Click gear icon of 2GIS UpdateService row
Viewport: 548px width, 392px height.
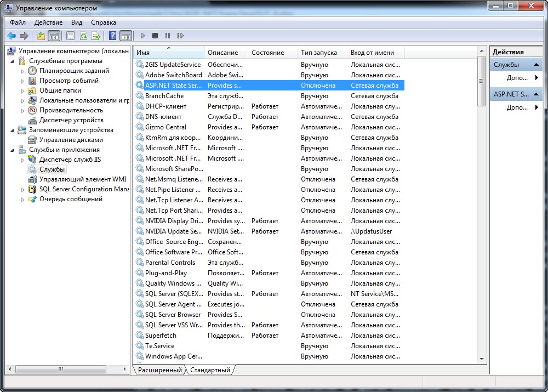(139, 64)
